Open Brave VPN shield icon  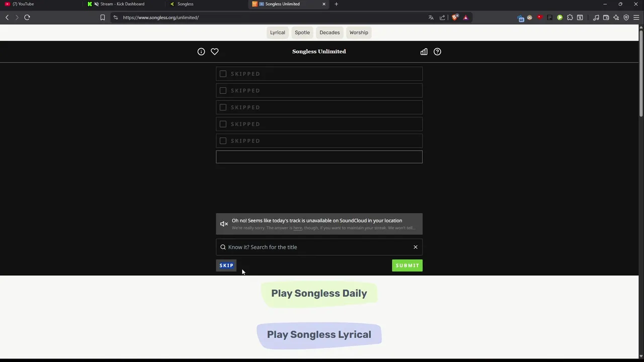tap(626, 18)
